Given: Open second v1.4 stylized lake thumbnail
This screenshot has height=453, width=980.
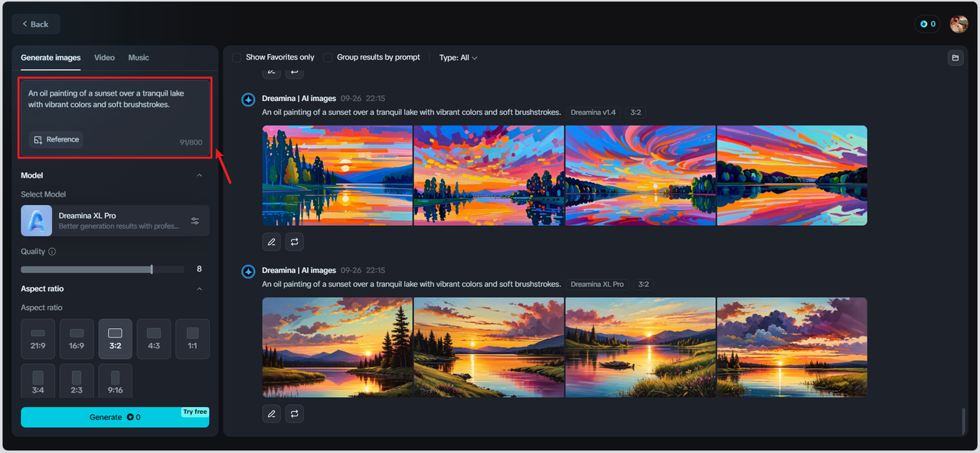Looking at the screenshot, I should (x=489, y=175).
